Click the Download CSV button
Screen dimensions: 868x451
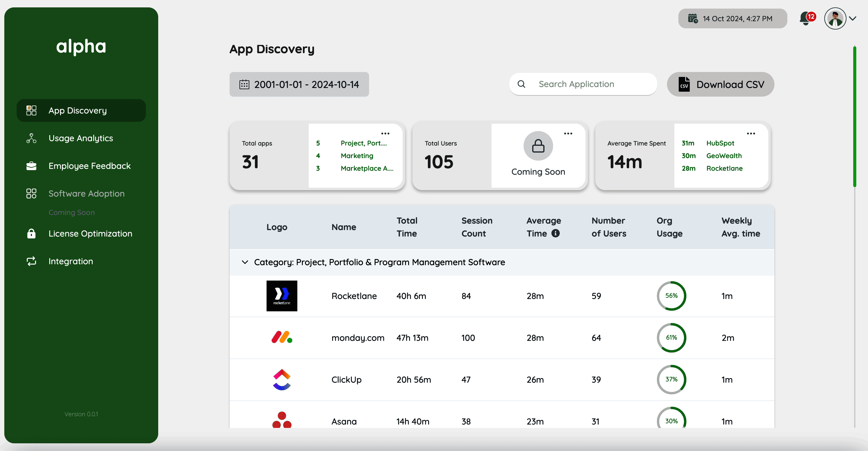pyautogui.click(x=721, y=84)
